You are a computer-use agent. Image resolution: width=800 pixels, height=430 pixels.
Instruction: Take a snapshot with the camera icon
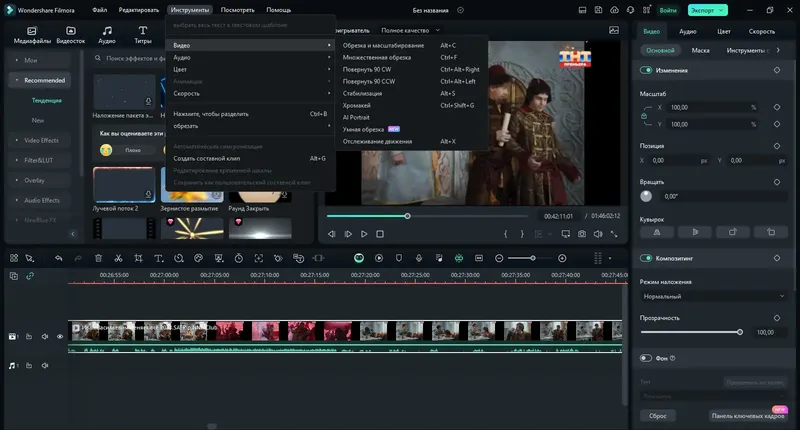coord(581,234)
